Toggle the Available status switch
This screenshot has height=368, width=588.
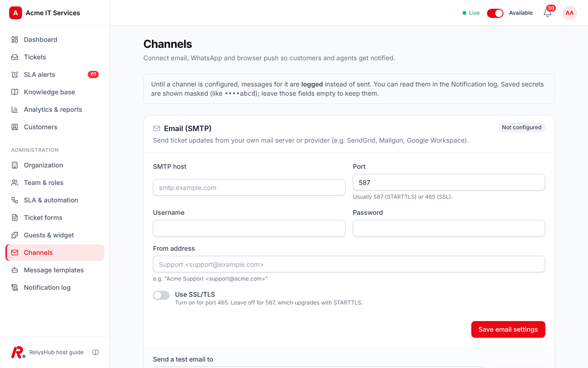pos(495,13)
